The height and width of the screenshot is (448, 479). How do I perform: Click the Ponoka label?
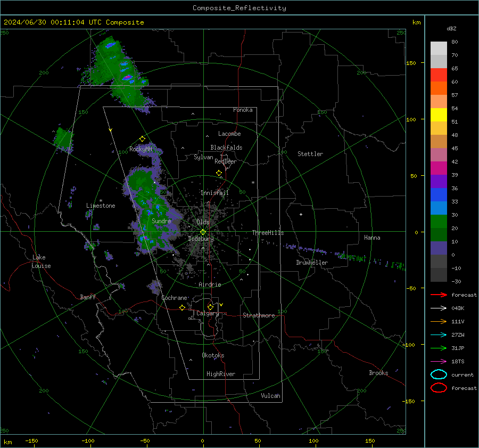[243, 110]
